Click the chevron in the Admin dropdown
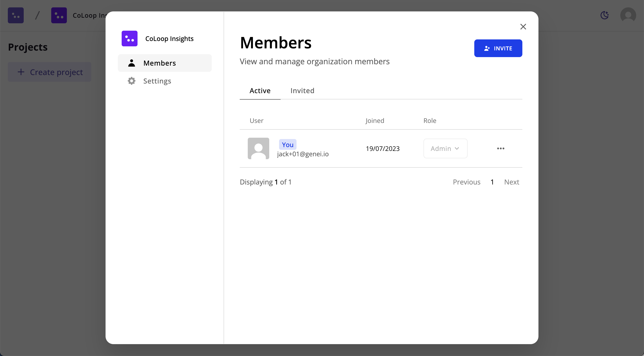This screenshot has height=356, width=644. (x=457, y=148)
